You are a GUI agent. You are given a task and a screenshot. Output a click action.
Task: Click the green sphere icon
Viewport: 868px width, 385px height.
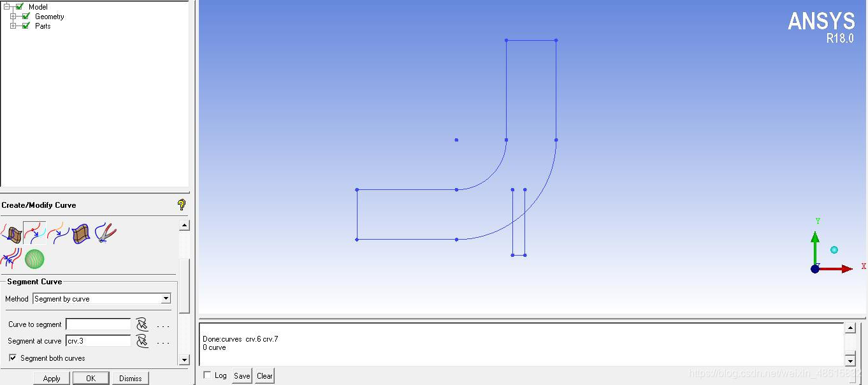pos(34,259)
